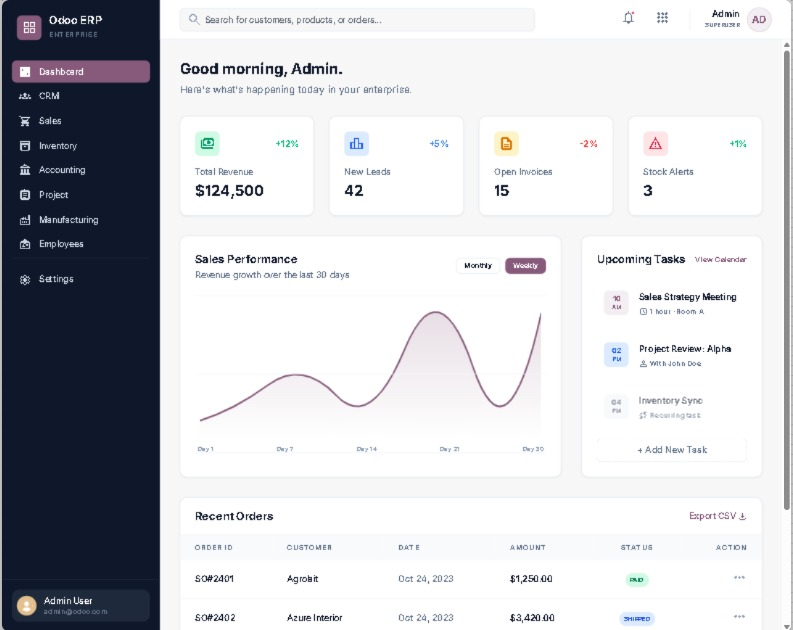Click the Project clipboard icon
This screenshot has height=630, width=793.
coord(25,195)
